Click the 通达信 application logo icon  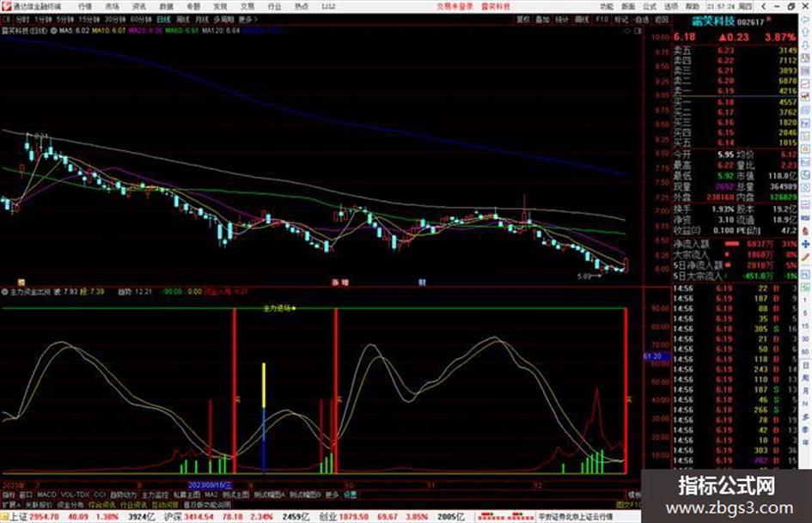tap(6, 6)
